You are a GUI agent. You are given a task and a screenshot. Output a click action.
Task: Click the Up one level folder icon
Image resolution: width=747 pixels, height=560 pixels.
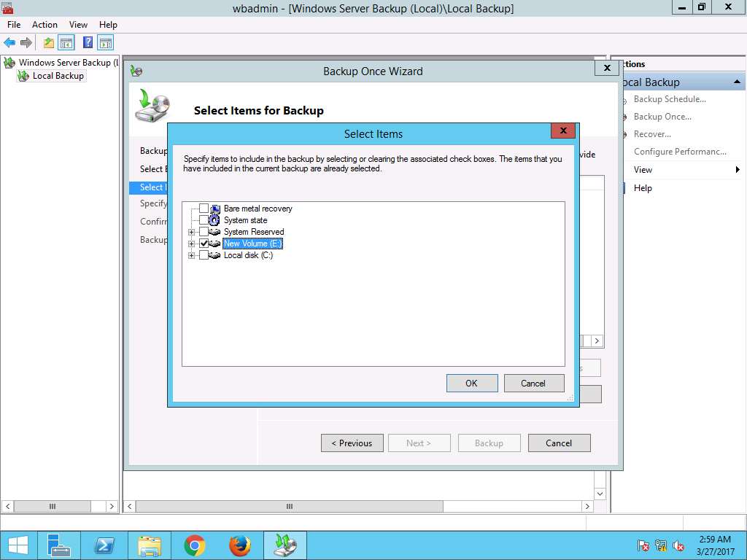tap(49, 43)
